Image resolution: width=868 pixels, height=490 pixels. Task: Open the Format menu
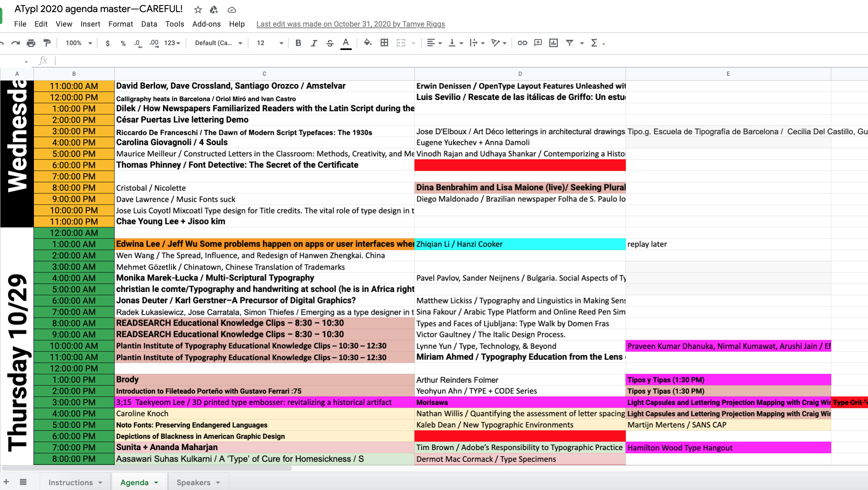click(121, 24)
